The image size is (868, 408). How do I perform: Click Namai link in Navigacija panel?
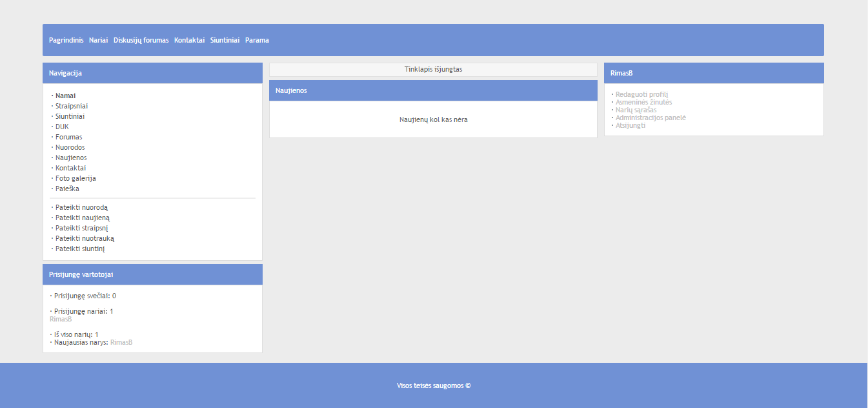(x=65, y=96)
